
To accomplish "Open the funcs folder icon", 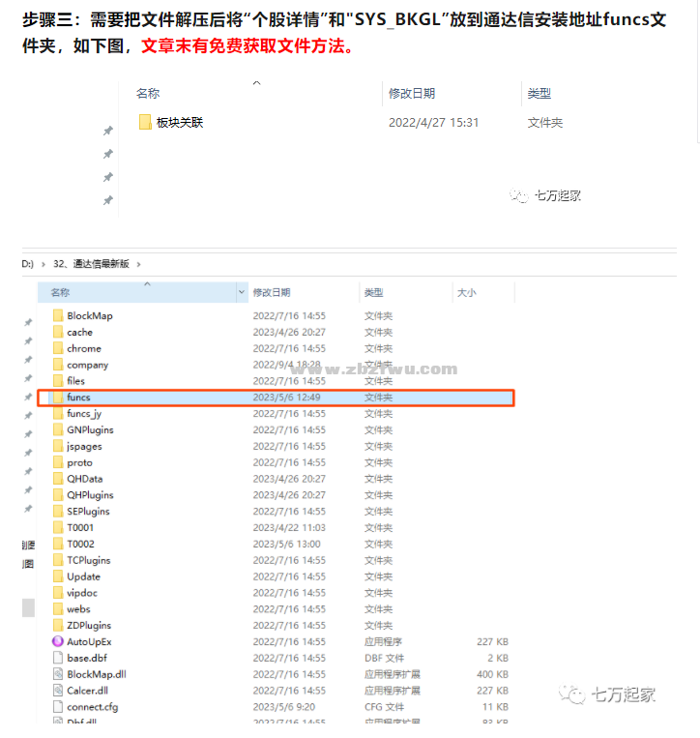I will pos(58,398).
